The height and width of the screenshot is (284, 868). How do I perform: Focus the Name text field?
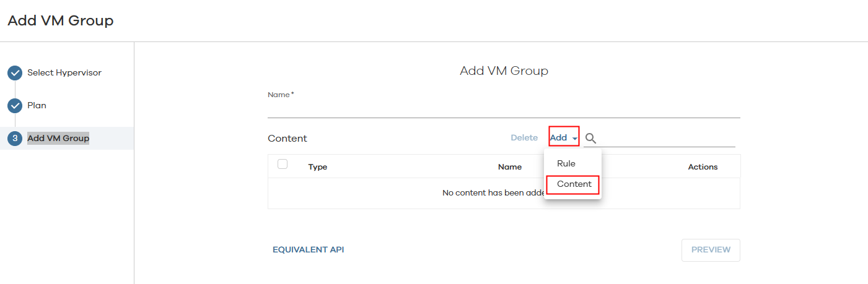(x=503, y=110)
